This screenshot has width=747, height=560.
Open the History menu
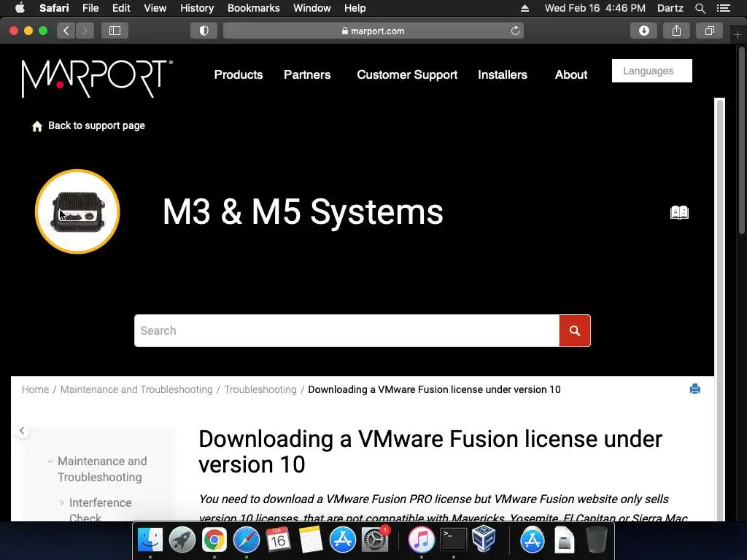(197, 8)
